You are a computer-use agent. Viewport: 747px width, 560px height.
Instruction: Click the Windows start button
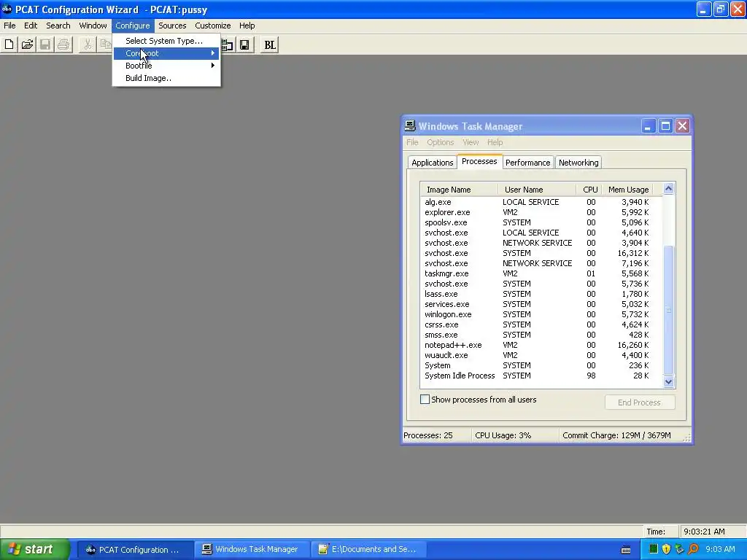(x=34, y=549)
